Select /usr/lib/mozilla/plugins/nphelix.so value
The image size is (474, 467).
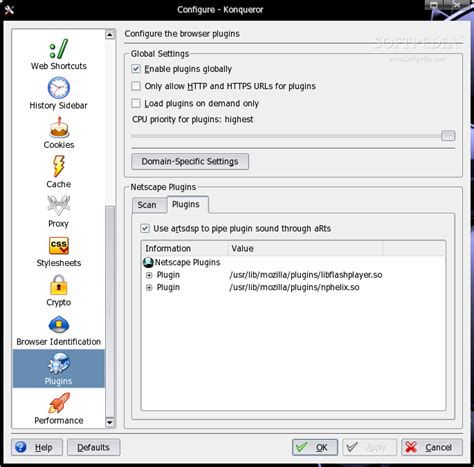point(294,287)
